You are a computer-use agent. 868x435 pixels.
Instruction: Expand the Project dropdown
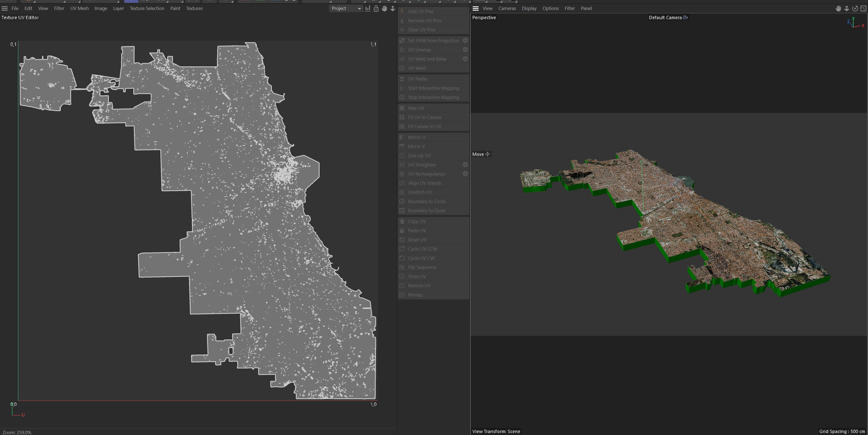pos(346,8)
